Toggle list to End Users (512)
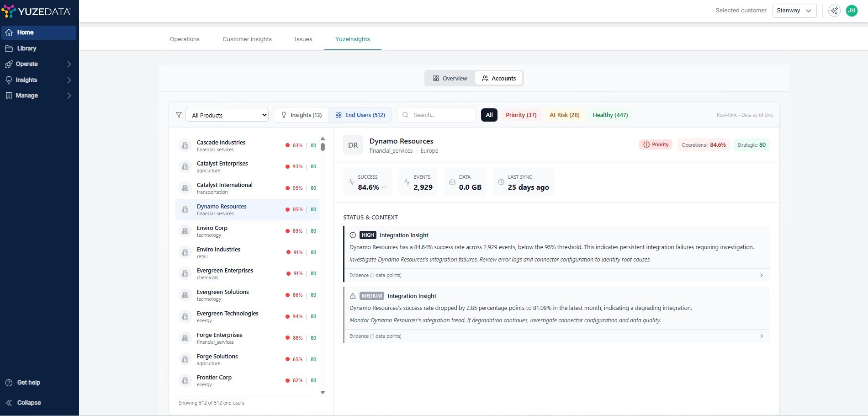 click(x=360, y=115)
